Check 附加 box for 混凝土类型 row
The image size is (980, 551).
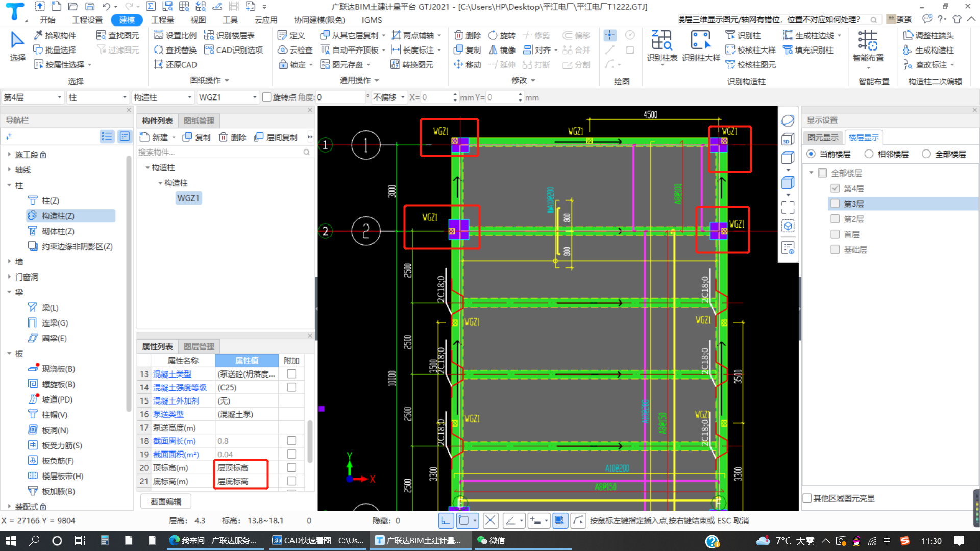tap(291, 374)
